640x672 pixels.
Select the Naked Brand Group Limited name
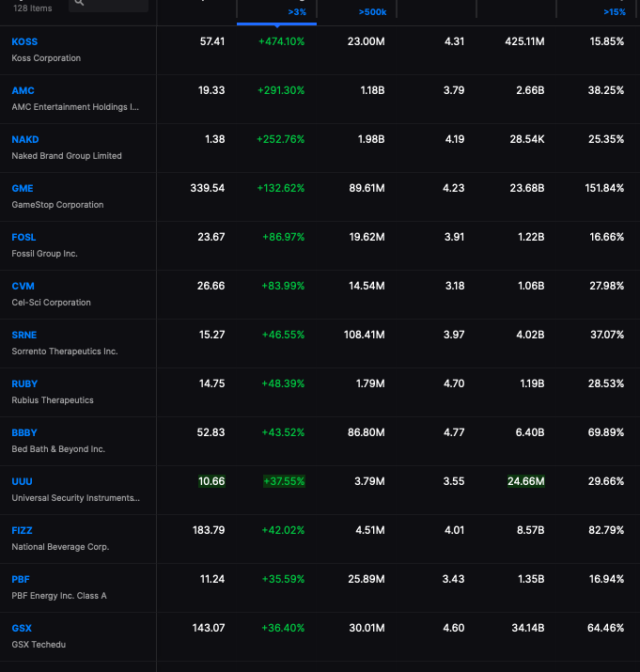point(67,156)
